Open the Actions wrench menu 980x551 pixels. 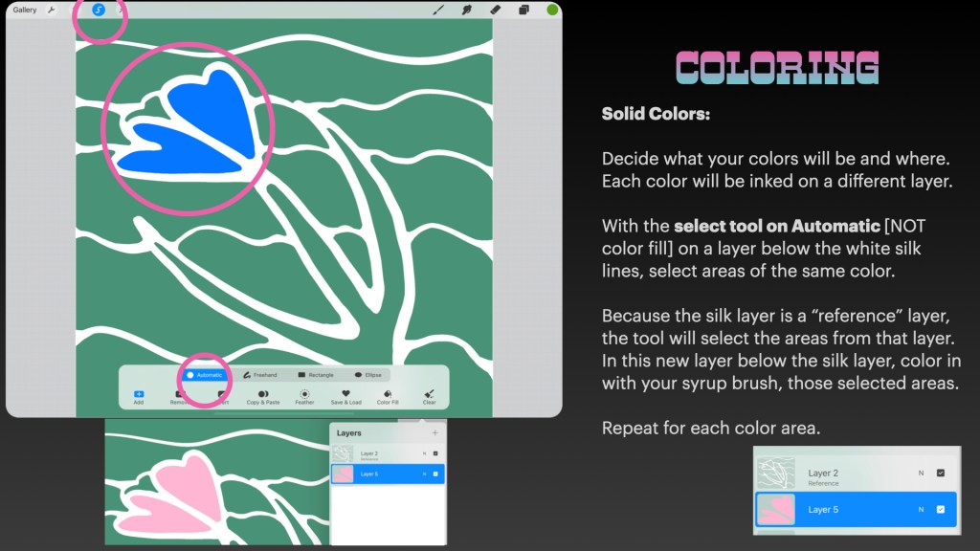pos(52,10)
